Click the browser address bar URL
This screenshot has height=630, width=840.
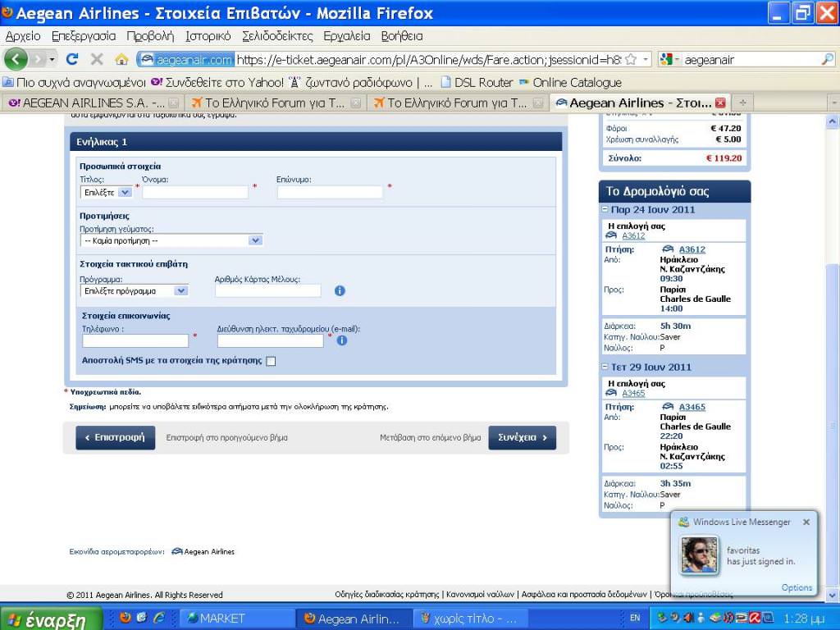tap(428, 59)
